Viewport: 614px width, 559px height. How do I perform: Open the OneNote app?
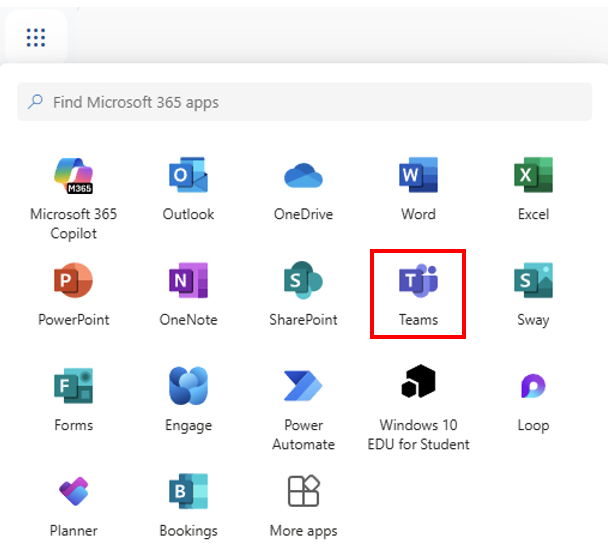pos(188,283)
